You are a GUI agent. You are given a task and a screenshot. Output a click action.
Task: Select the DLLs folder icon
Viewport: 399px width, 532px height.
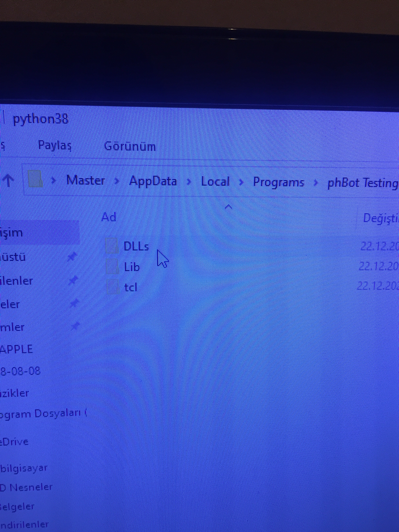click(112, 245)
